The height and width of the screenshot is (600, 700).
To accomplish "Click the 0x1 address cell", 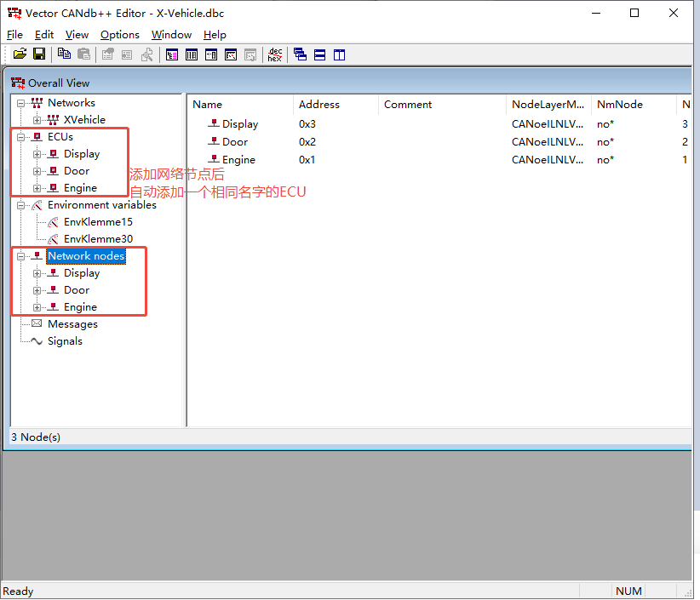I will tap(307, 160).
